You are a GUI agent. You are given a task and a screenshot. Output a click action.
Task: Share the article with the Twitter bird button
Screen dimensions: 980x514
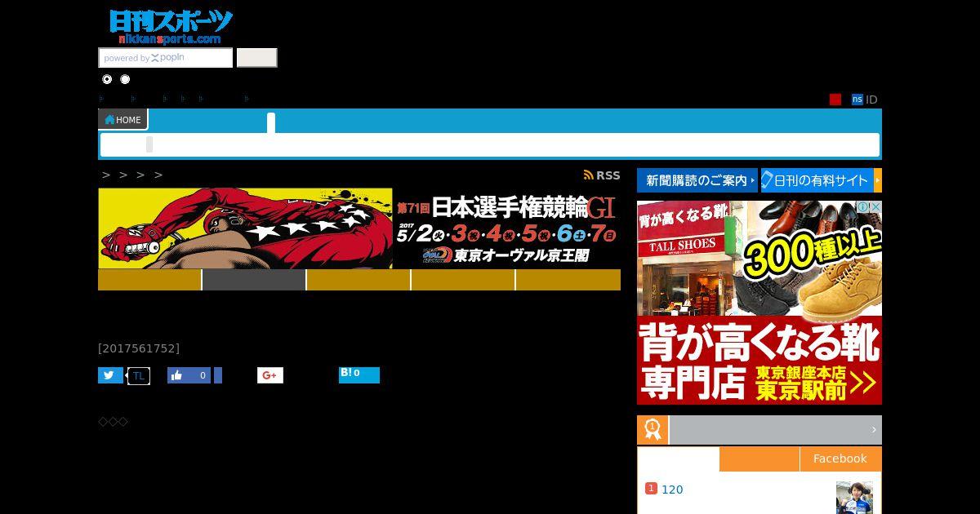pos(110,375)
